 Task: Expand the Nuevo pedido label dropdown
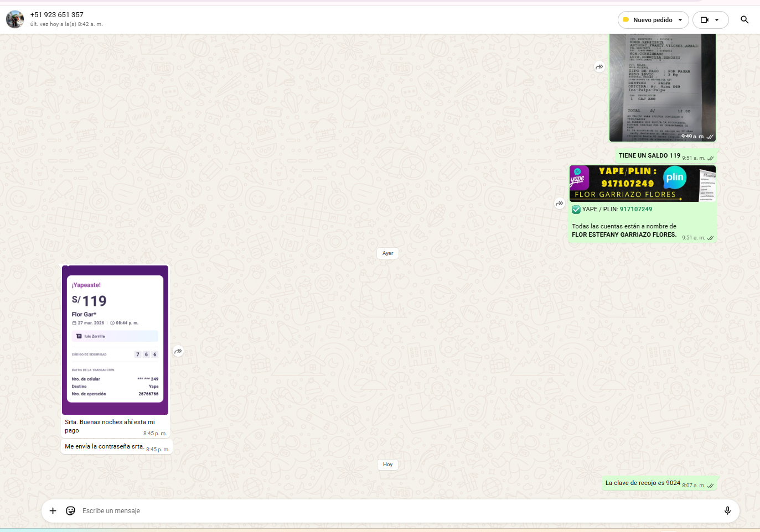(680, 20)
